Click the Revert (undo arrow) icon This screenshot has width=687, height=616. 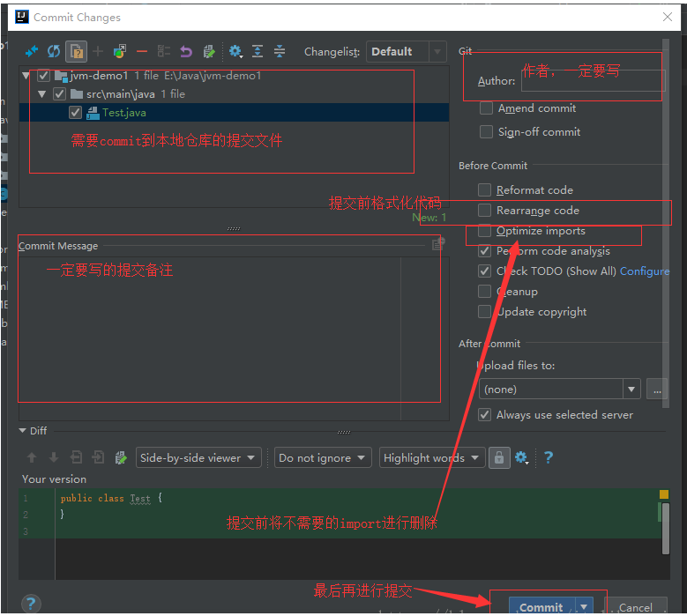[x=186, y=52]
